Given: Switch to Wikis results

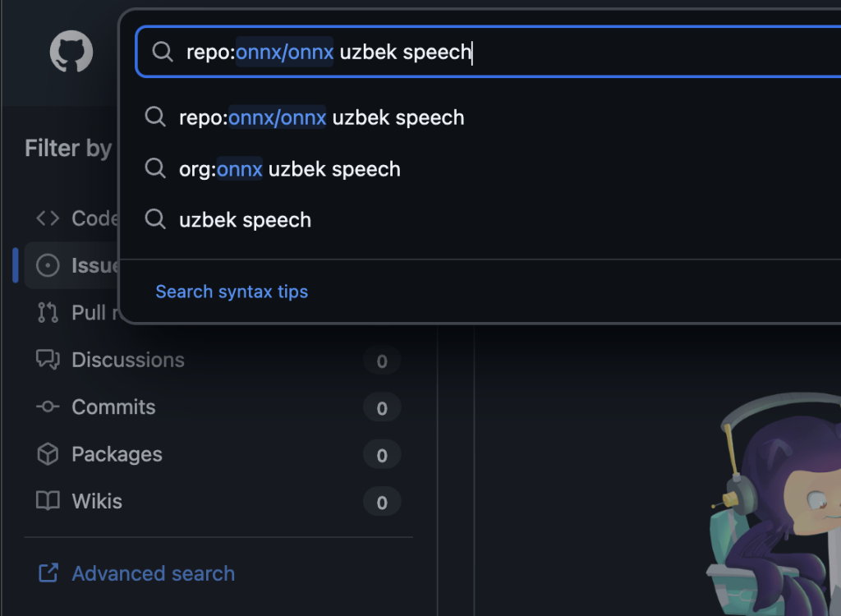Looking at the screenshot, I should [97, 501].
